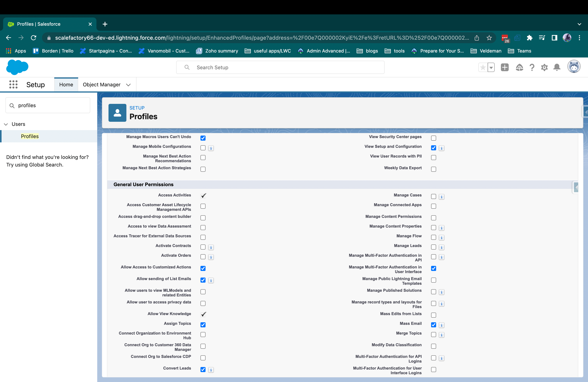Open the Salesforce Help question mark
The width and height of the screenshot is (588, 382).
(532, 67)
